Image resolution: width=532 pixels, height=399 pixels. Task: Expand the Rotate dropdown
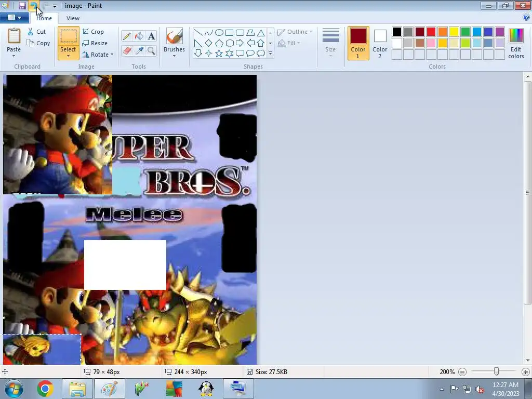pyautogui.click(x=112, y=55)
